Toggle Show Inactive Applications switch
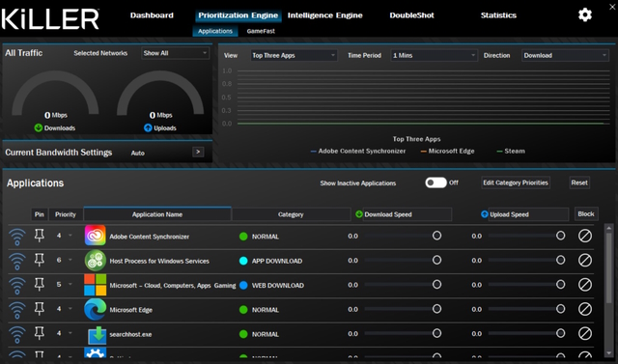 click(x=435, y=182)
